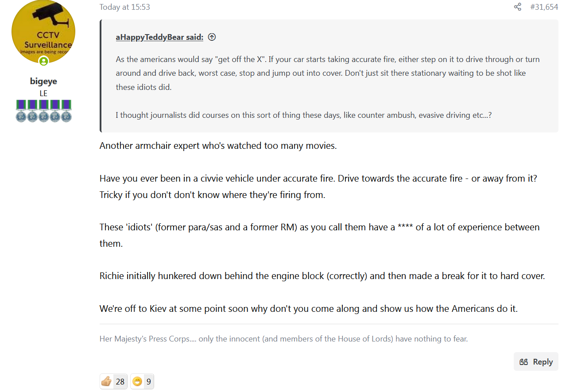Select the leftmost medal under bigeye

(21, 111)
